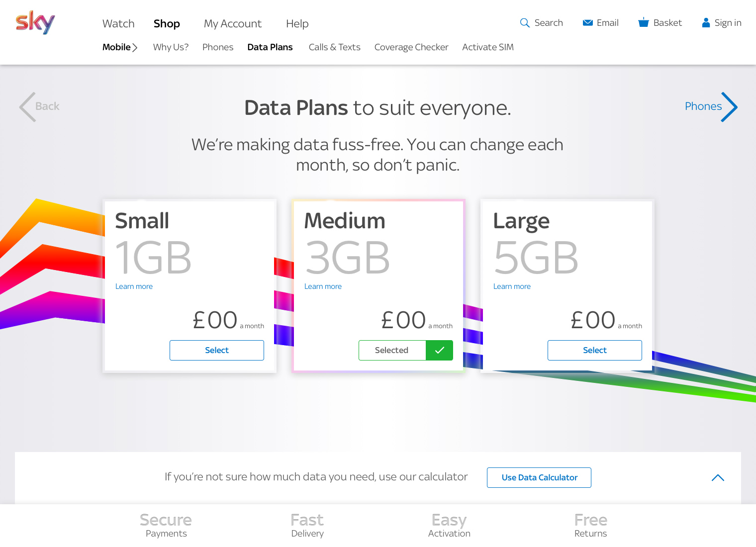Image resolution: width=756 pixels, height=547 pixels.
Task: Click Use Data Calculator button
Action: 539,477
